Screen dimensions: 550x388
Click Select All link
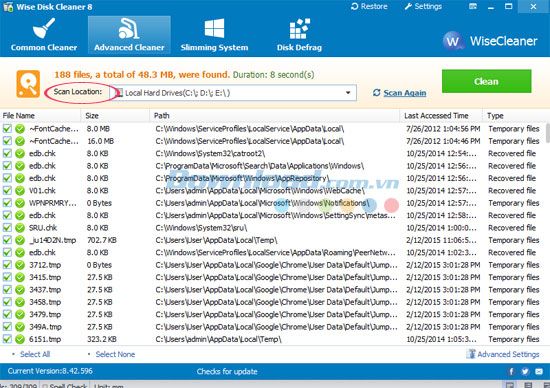click(x=35, y=354)
